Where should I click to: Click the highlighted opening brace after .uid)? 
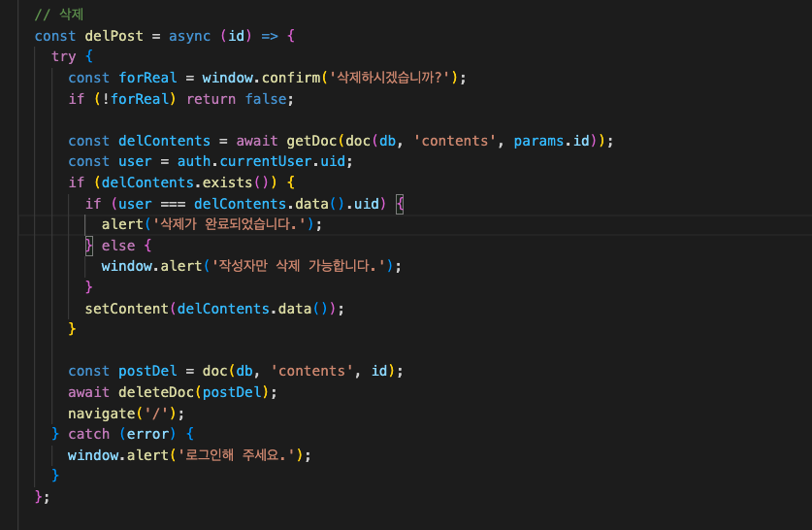click(x=400, y=204)
